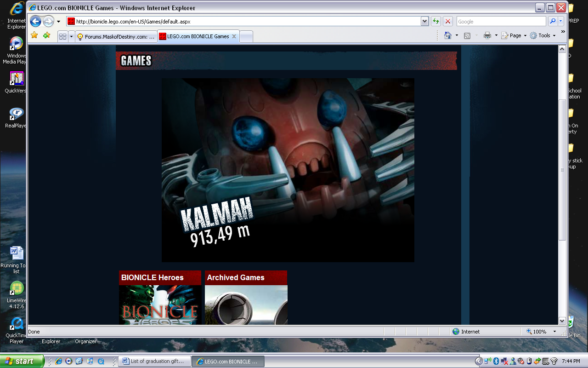Launch Internet Explorer from Quick Launch
This screenshot has width=588, height=368.
pos(59,362)
